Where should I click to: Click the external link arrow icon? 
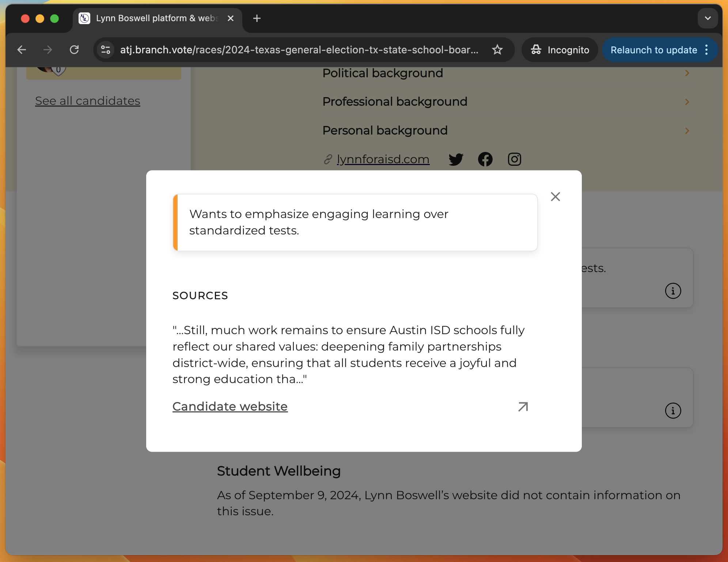pos(523,406)
